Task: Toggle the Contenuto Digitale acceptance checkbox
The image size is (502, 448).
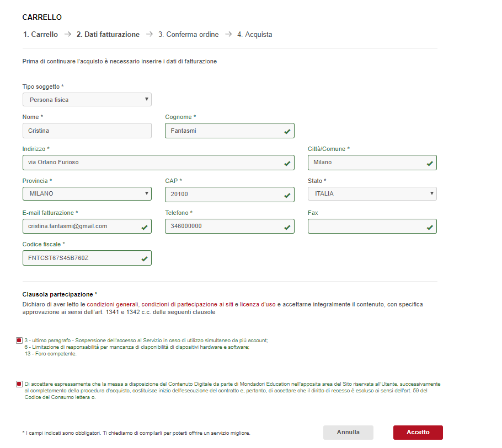Action: (x=19, y=384)
